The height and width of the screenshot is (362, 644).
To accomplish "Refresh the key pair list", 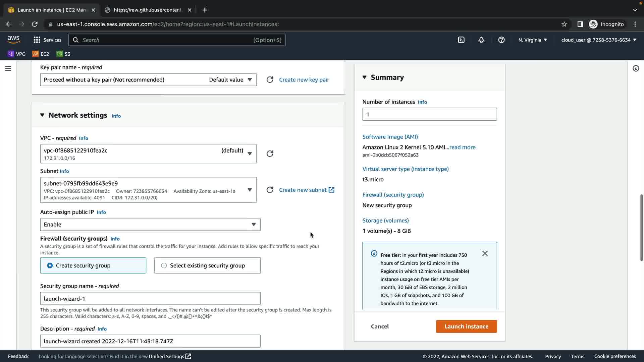I will point(270,80).
